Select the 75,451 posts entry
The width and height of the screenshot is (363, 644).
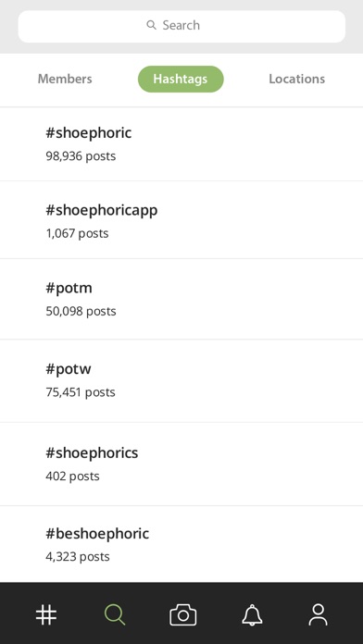pos(81,392)
